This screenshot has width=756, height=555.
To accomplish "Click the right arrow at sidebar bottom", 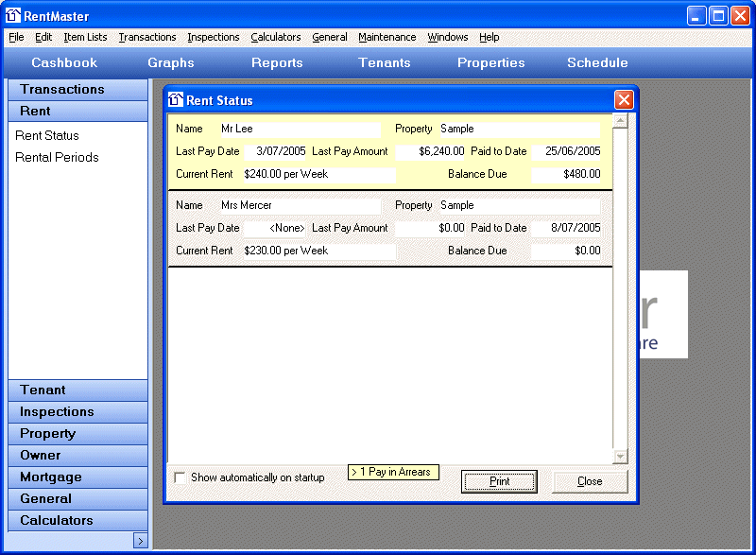I will 140,539.
